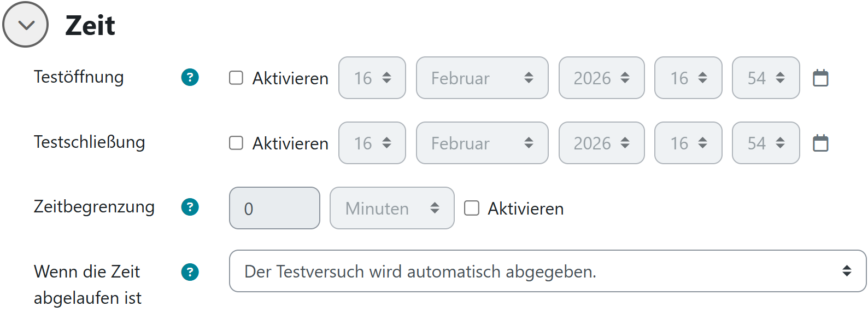The height and width of the screenshot is (312, 868).
Task: Open the Testschließung year dropdown
Action: click(x=601, y=143)
